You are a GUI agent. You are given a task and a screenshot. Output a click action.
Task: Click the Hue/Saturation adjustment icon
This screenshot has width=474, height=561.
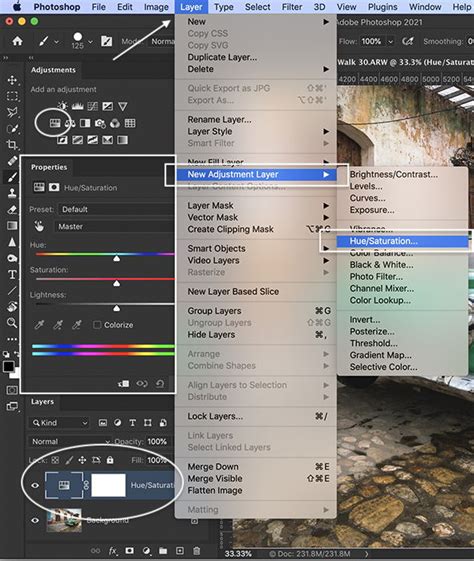coord(55,123)
